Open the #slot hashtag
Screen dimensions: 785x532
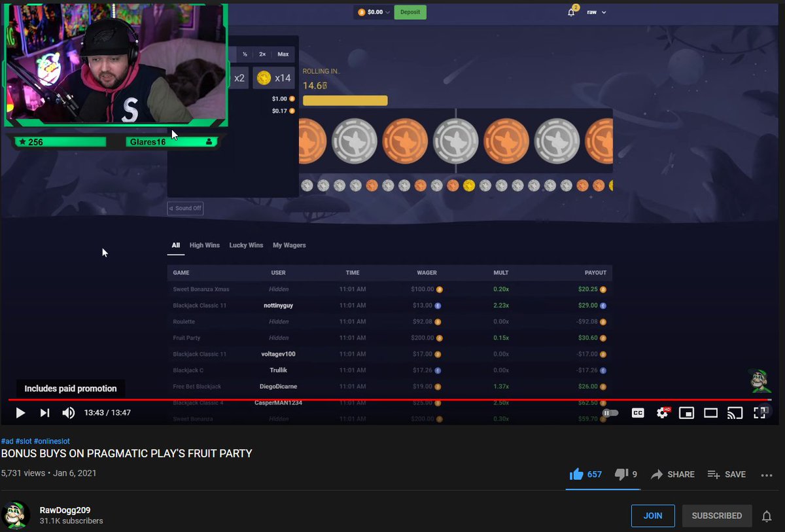click(x=24, y=442)
